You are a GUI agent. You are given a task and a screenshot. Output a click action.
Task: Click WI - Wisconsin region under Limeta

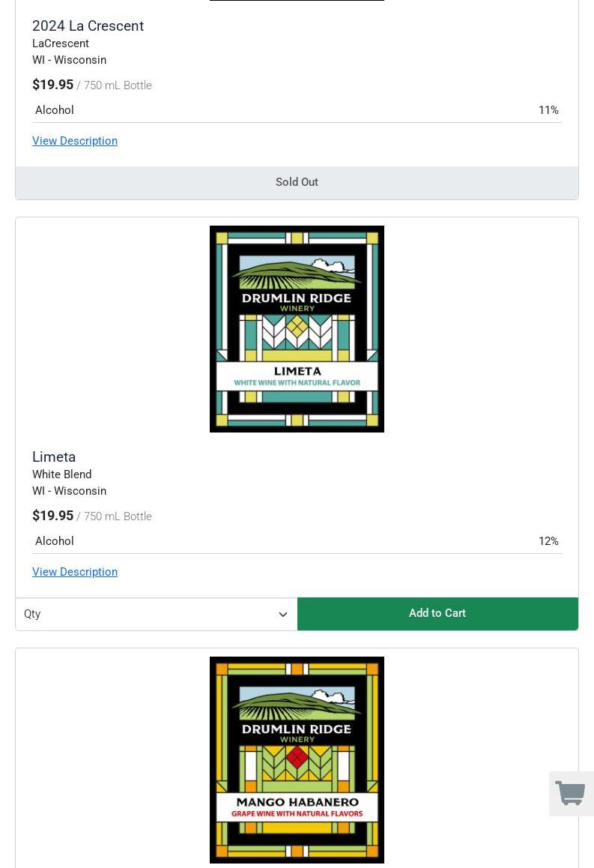pyautogui.click(x=69, y=491)
